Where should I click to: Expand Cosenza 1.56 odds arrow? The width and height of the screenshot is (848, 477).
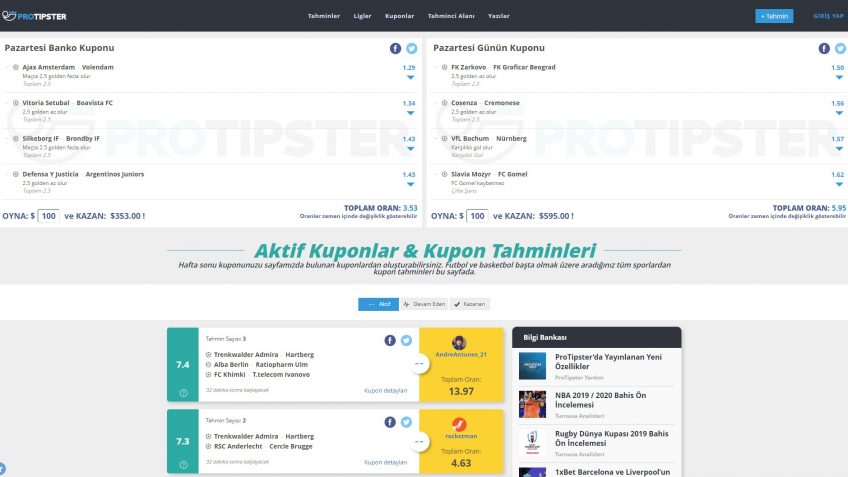(839, 113)
